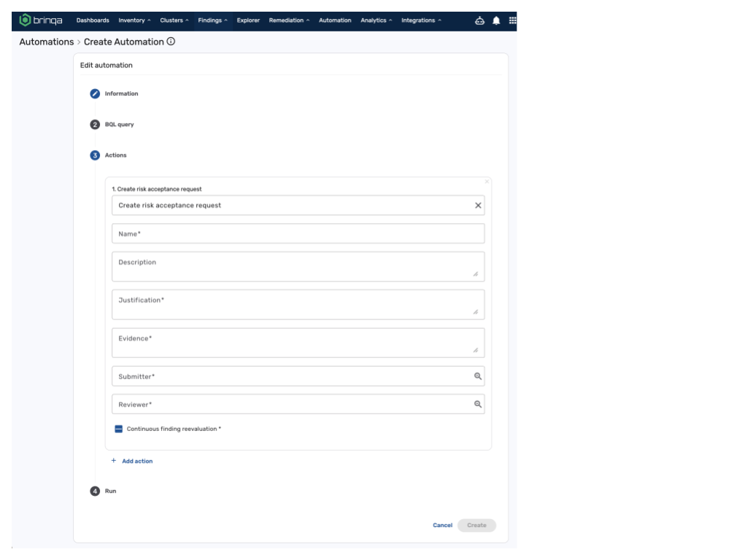Expand the Analytics menu
This screenshot has height=560, width=747.
pyautogui.click(x=376, y=20)
